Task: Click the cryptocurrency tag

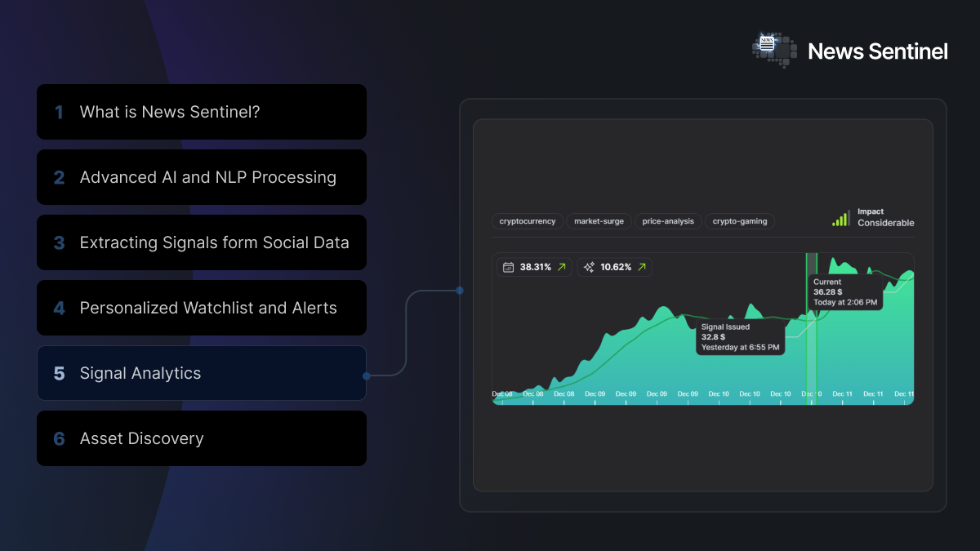Action: coord(528,221)
